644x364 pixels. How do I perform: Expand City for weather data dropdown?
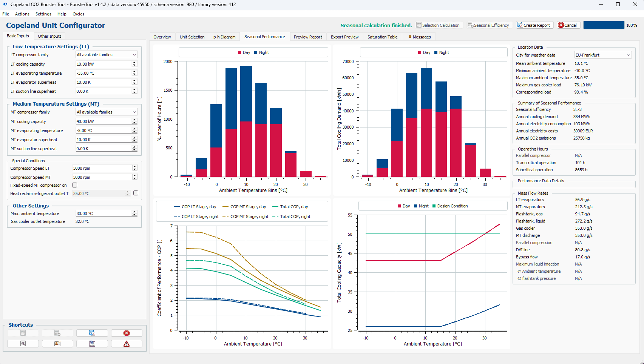point(603,55)
